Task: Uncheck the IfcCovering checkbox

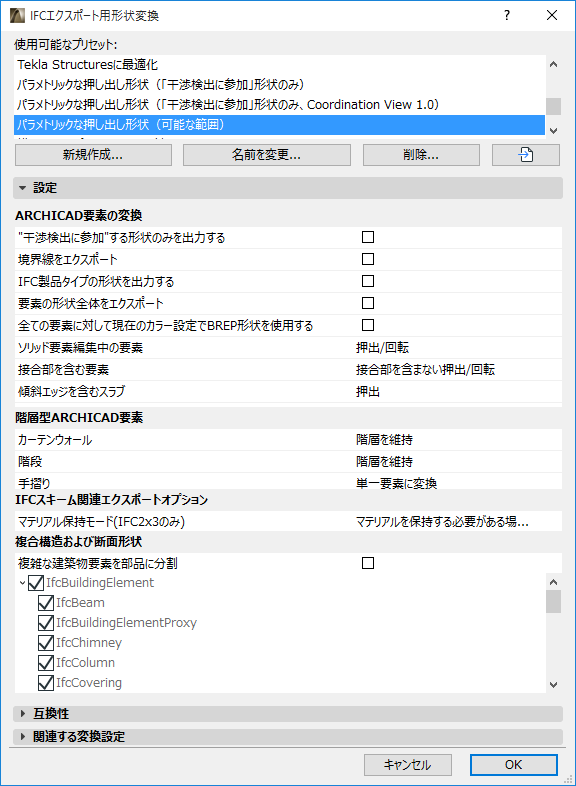Action: pyautogui.click(x=46, y=683)
